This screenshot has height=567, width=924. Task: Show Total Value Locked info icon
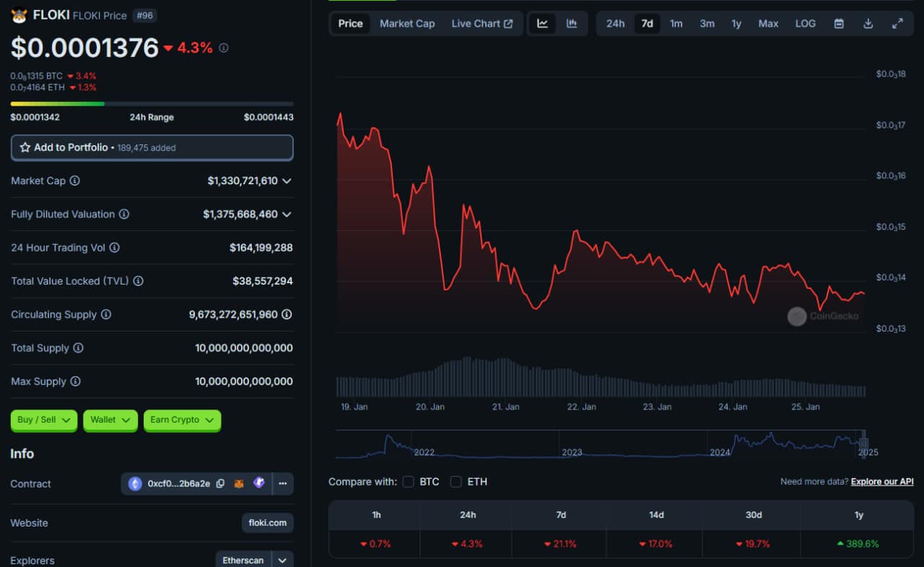pyautogui.click(x=138, y=281)
